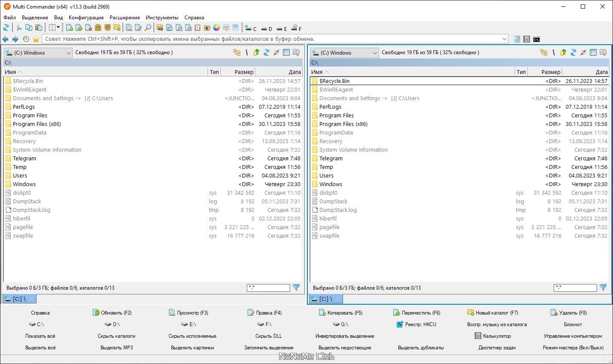The image size is (613, 364).
Task: Open the command prompt console icon
Action: click(x=536, y=39)
